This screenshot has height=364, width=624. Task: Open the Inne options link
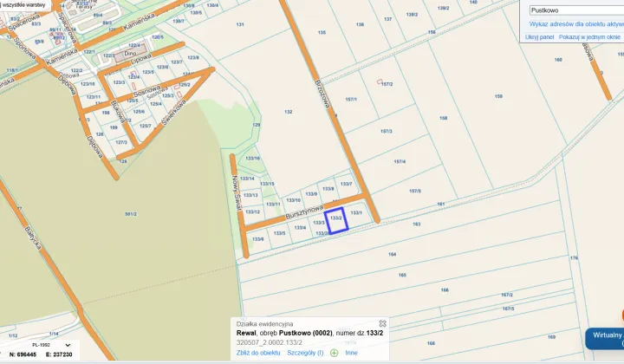351,353
